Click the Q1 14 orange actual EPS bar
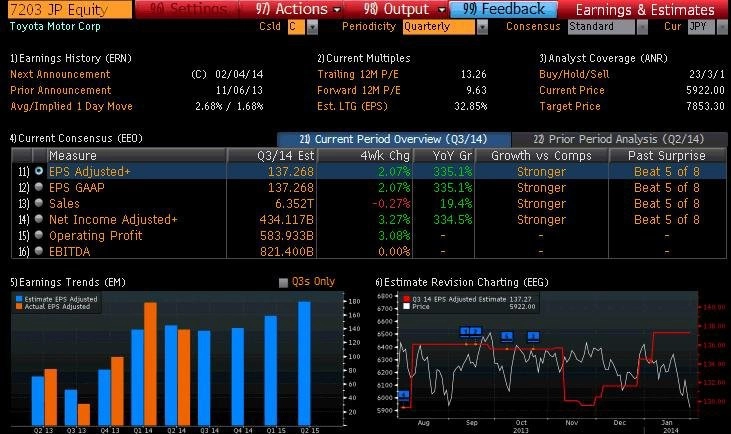The image size is (731, 434). click(151, 364)
